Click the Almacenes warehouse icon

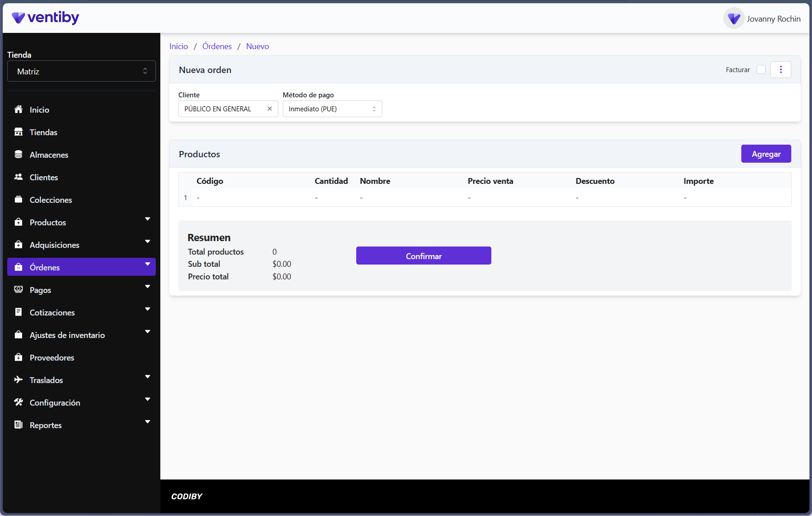coord(18,154)
